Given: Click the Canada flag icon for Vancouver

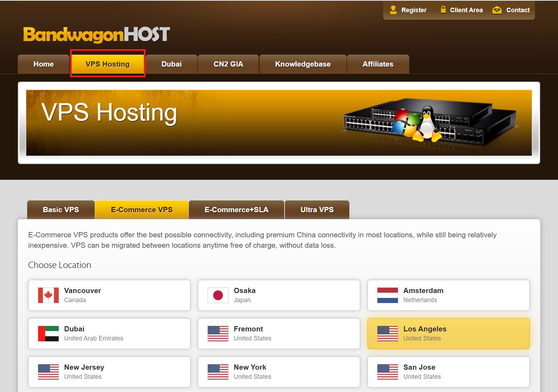Looking at the screenshot, I should pyautogui.click(x=48, y=295).
